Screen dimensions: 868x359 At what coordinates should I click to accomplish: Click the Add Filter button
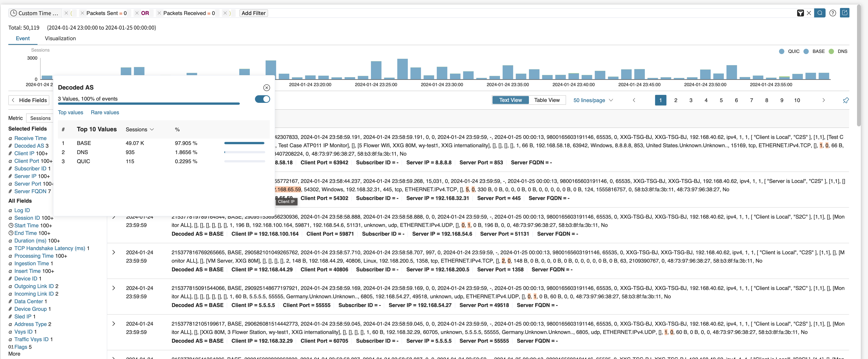[x=253, y=13]
